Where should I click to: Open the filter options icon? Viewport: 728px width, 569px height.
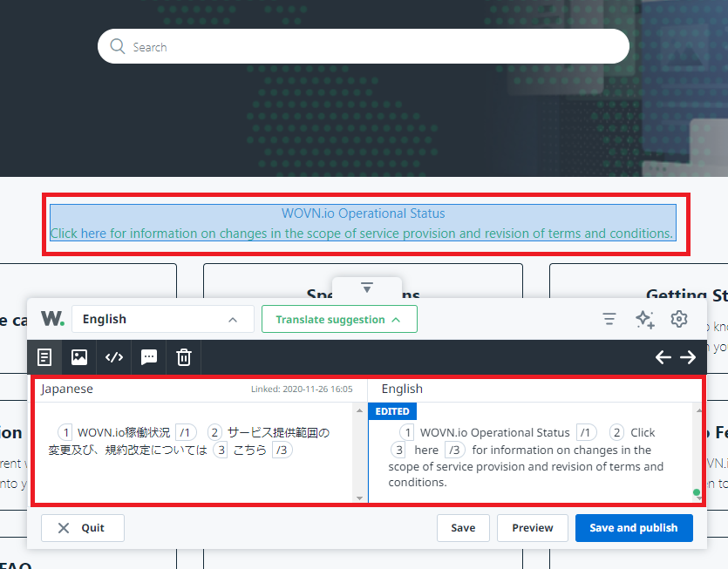pyautogui.click(x=609, y=319)
